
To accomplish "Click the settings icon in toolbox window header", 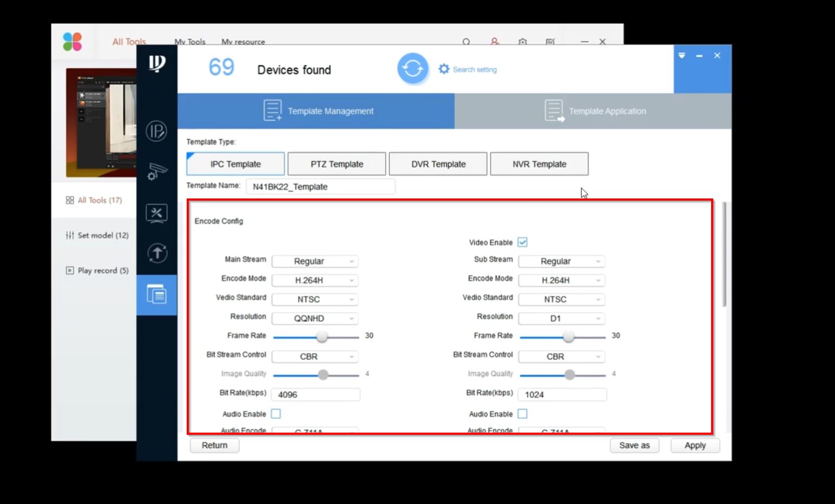I will pyautogui.click(x=522, y=42).
